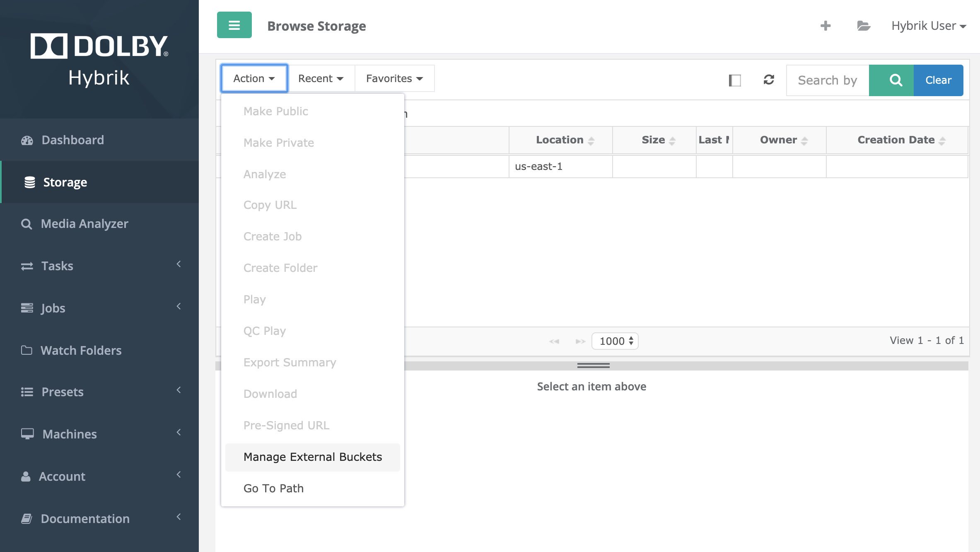Click the items-per-page stepper showing 1000
The image size is (980, 552).
[614, 341]
